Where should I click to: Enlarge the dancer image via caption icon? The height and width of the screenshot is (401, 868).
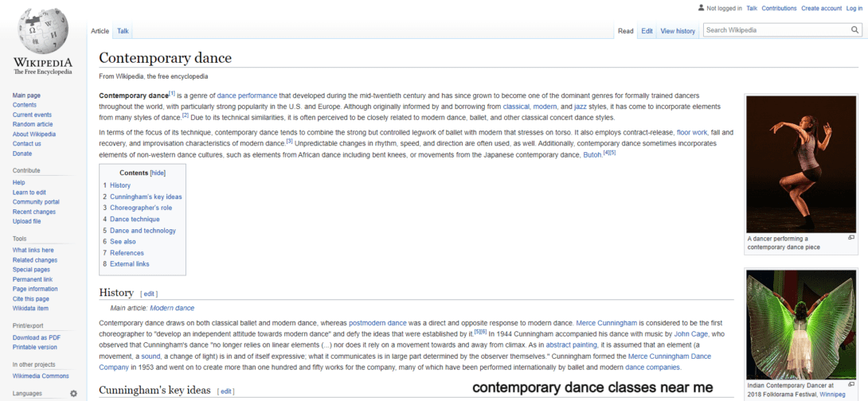click(851, 238)
